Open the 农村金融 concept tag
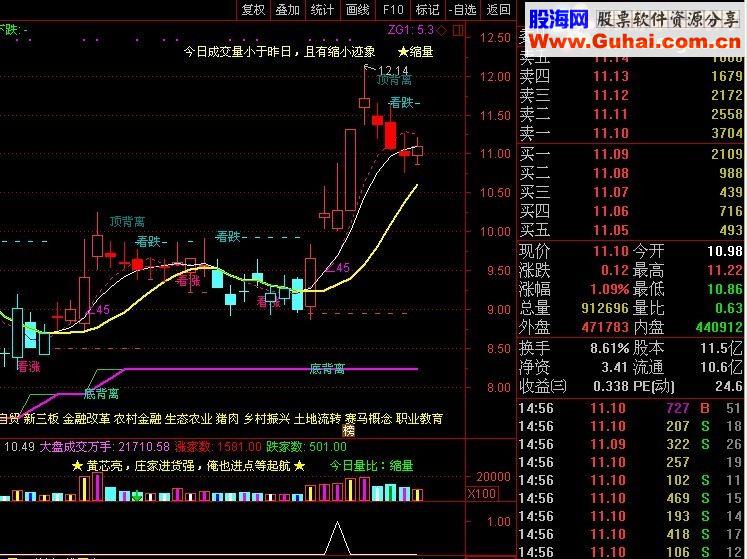The image size is (747, 559). point(138,419)
